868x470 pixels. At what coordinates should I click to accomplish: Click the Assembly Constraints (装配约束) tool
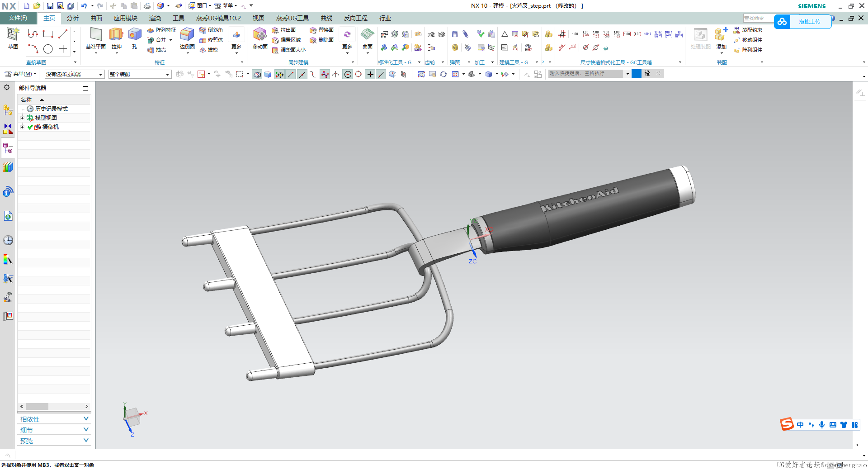pyautogui.click(x=748, y=30)
